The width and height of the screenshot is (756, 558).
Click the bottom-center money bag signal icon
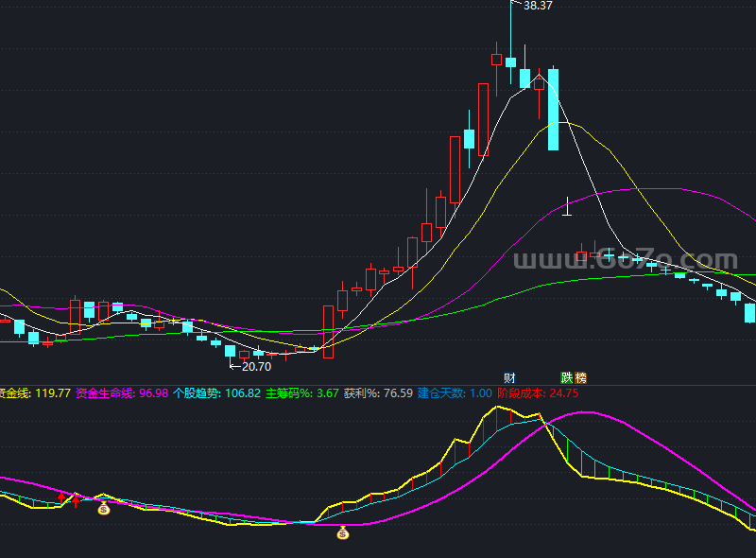pyautogui.click(x=343, y=534)
